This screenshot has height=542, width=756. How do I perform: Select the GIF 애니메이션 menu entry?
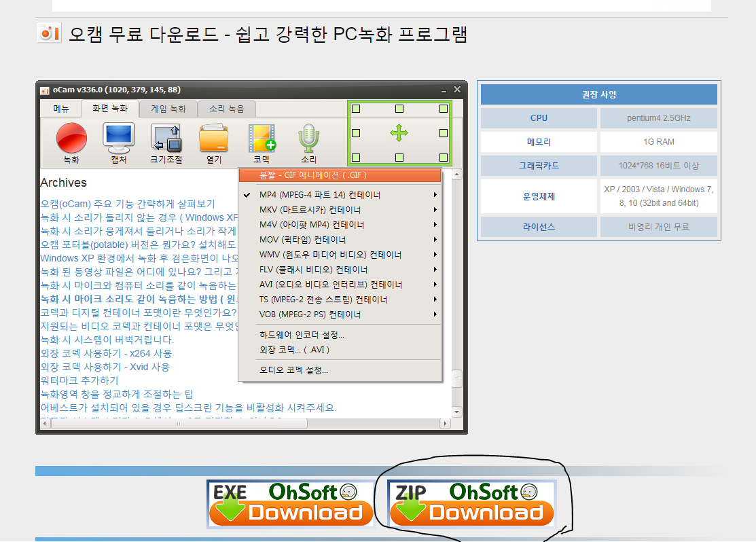pos(340,175)
